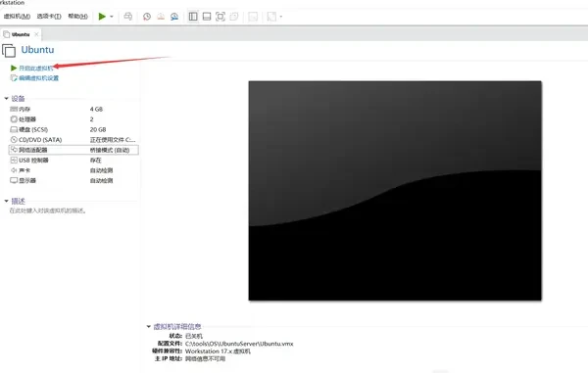Open the snapshot manager icon

tap(174, 17)
